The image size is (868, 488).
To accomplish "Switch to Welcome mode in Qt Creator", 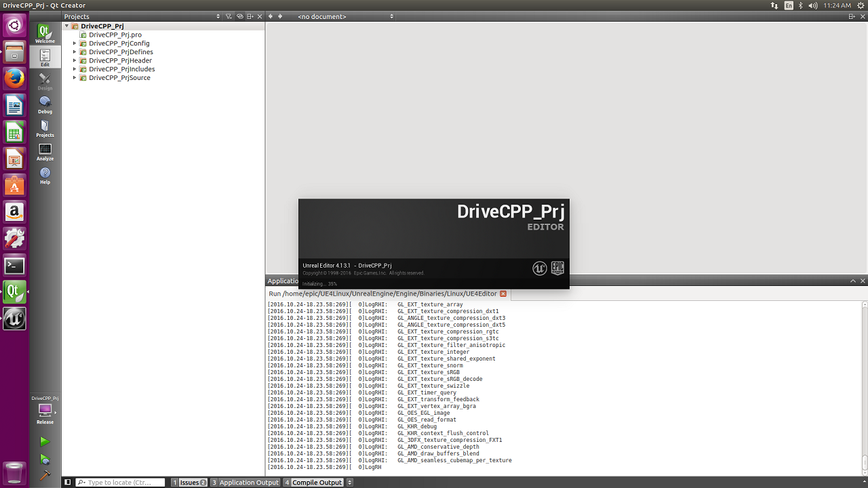I will (x=45, y=34).
